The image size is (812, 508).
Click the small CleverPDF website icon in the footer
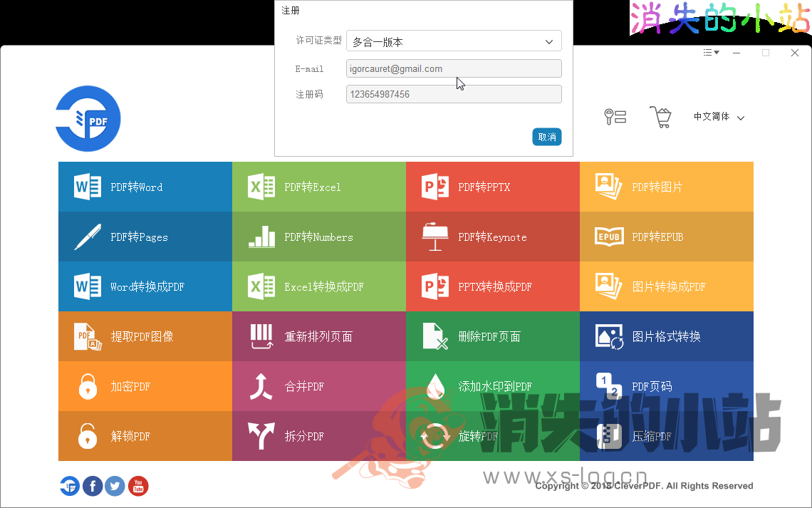click(x=70, y=486)
